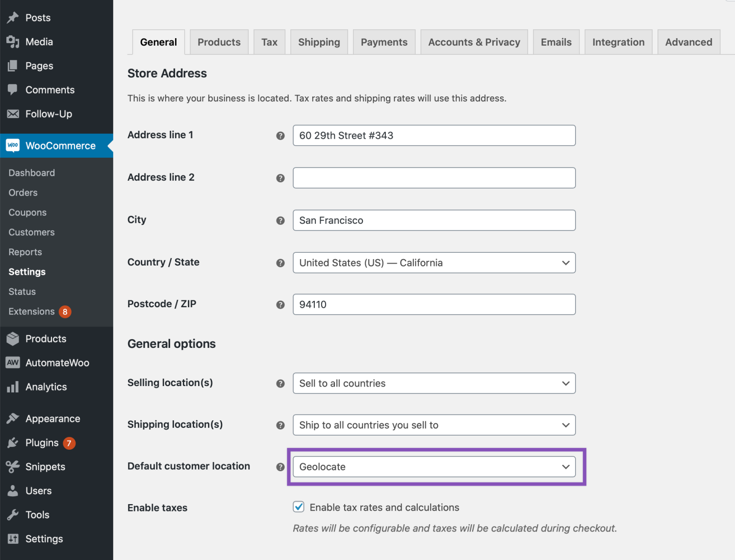
Task: Open the Snippets scissors icon
Action: tap(13, 466)
